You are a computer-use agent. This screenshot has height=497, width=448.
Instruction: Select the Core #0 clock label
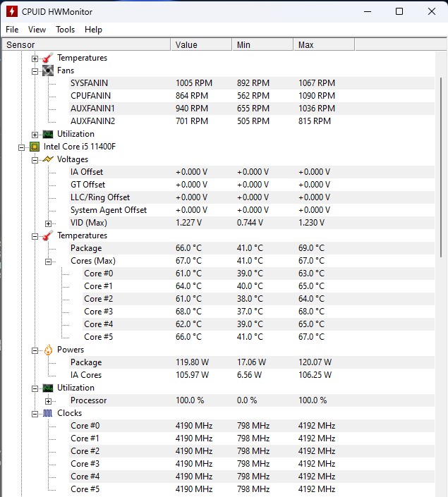85,425
